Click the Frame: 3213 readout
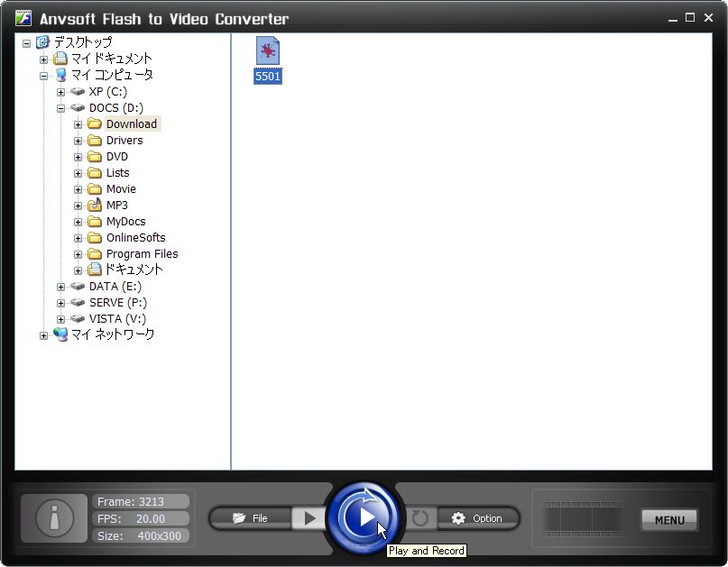This screenshot has height=567, width=728. coord(141,501)
